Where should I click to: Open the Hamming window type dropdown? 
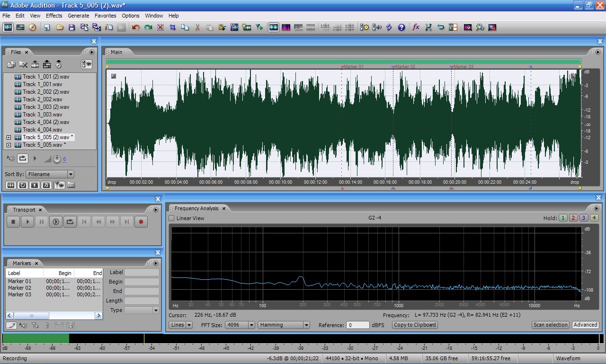[284, 325]
